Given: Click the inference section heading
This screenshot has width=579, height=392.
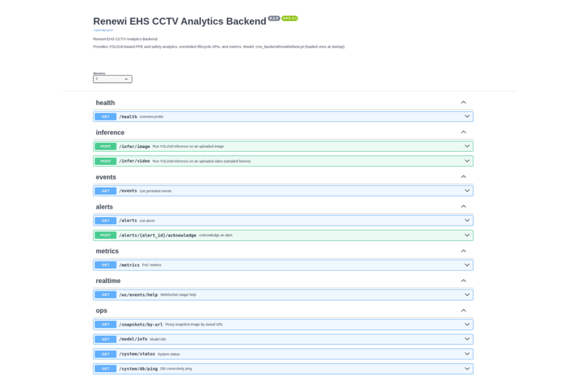Looking at the screenshot, I should click(x=110, y=132).
